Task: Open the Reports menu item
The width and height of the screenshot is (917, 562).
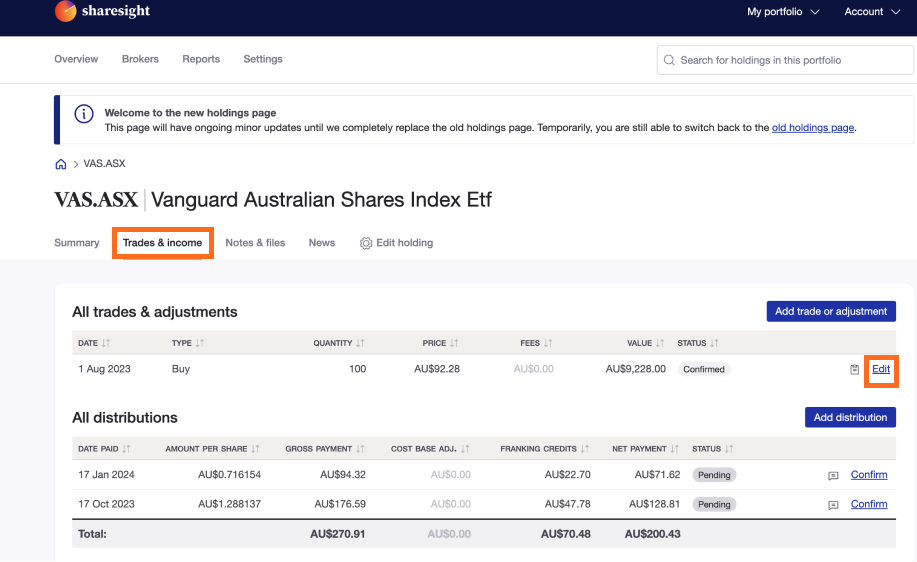Action: 201,59
